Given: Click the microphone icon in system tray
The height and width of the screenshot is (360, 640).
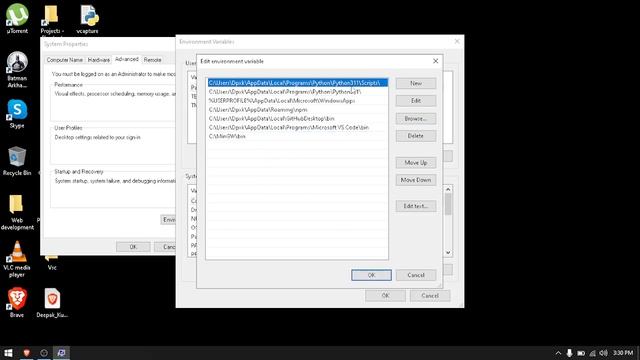Looking at the screenshot, I should click(569, 353).
